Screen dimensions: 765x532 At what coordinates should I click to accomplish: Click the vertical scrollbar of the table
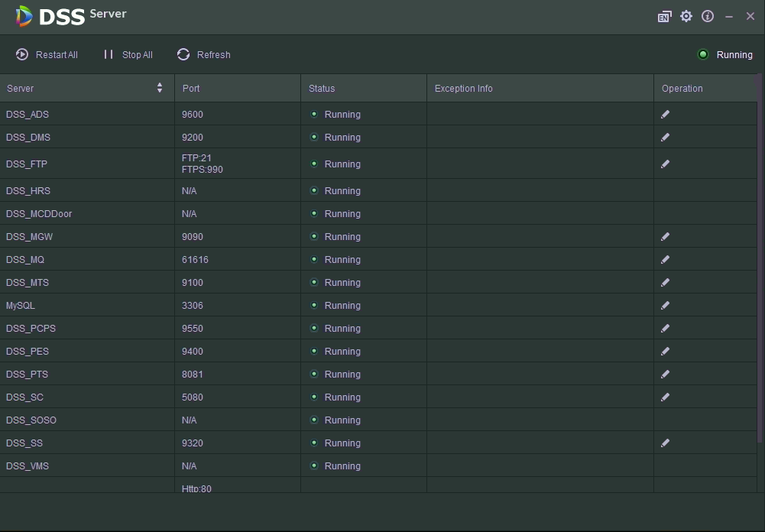click(x=760, y=260)
